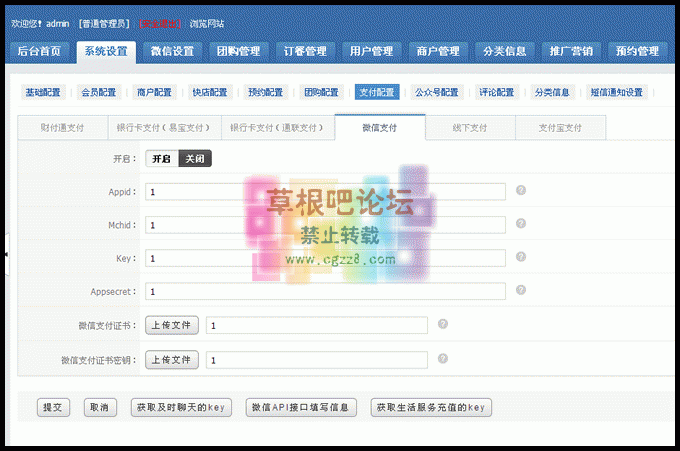The image size is (680, 451).
Task: Focus the Mchid input field
Action: (325, 225)
